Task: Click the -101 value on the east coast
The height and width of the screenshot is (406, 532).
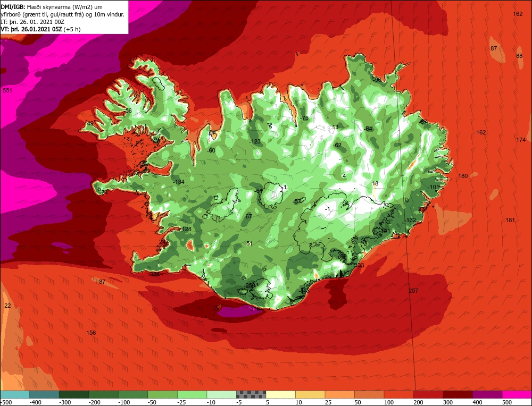Action: pyautogui.click(x=433, y=188)
